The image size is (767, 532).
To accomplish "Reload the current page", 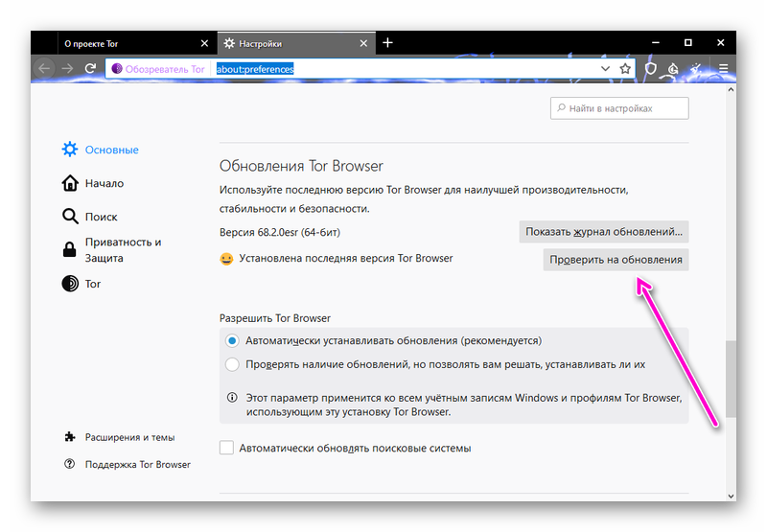I will tap(90, 68).
